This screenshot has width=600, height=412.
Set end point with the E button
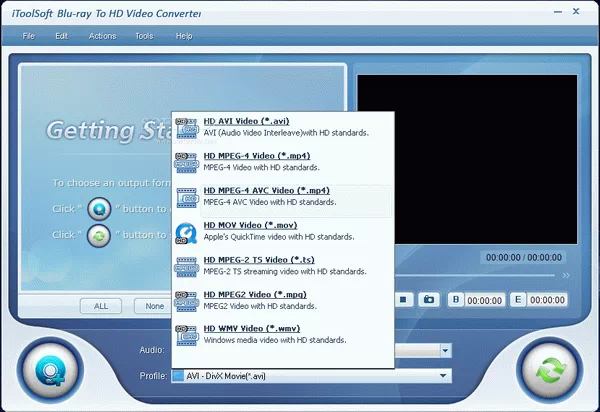coord(518,300)
